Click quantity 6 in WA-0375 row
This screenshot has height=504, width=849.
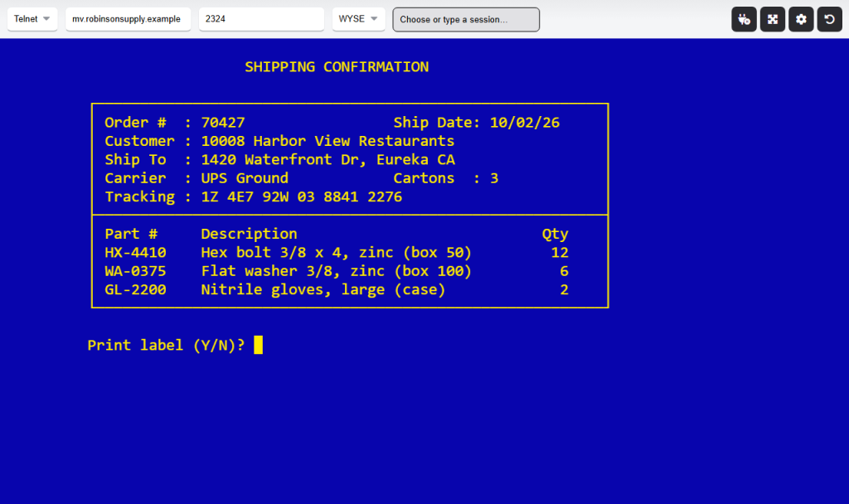pos(564,271)
